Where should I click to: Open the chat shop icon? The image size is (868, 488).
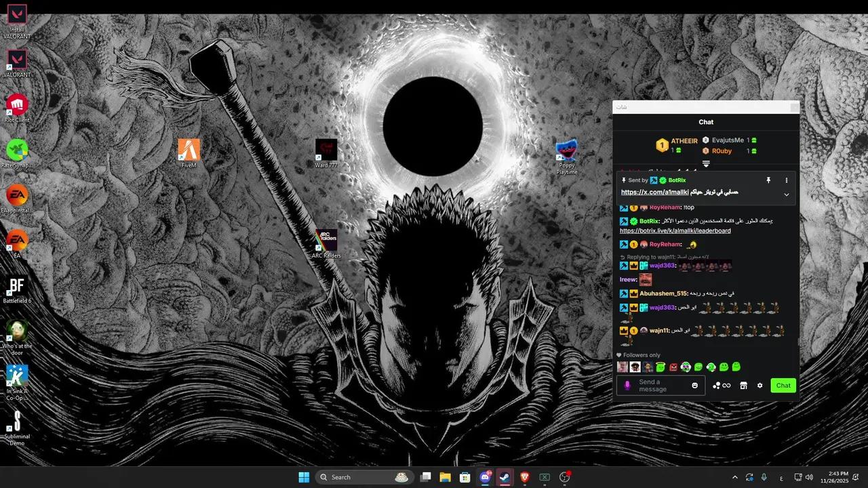tap(743, 386)
